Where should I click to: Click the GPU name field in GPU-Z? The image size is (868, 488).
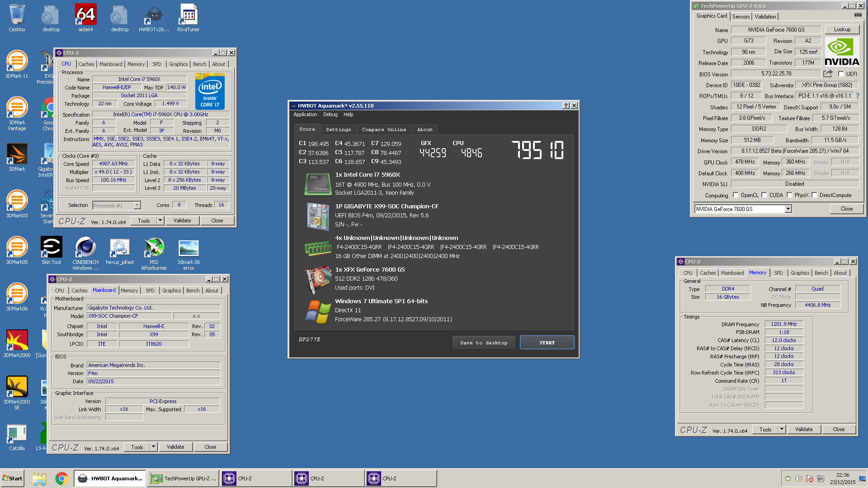[x=776, y=29]
